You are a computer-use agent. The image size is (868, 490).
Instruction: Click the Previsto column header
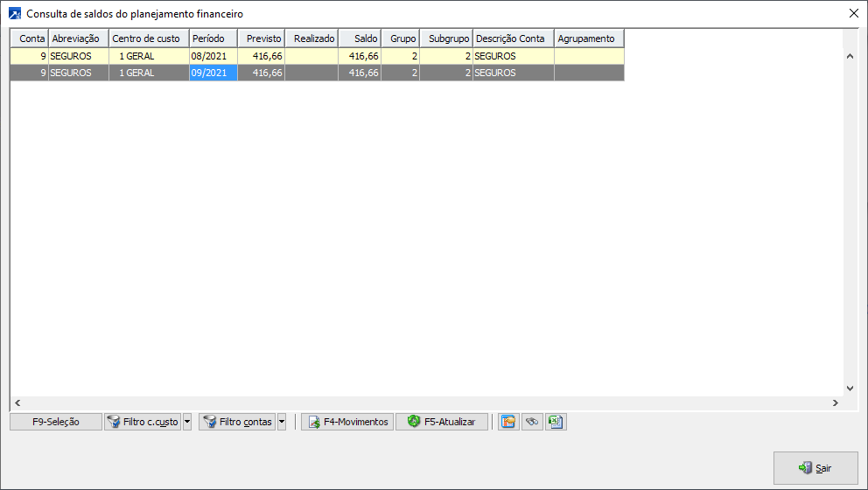[x=262, y=38]
